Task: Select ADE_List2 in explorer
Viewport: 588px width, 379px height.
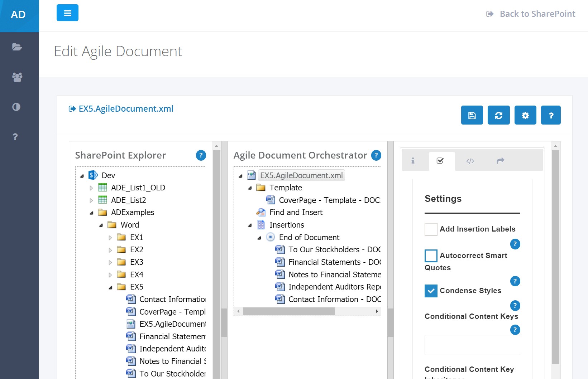Action: (x=129, y=200)
